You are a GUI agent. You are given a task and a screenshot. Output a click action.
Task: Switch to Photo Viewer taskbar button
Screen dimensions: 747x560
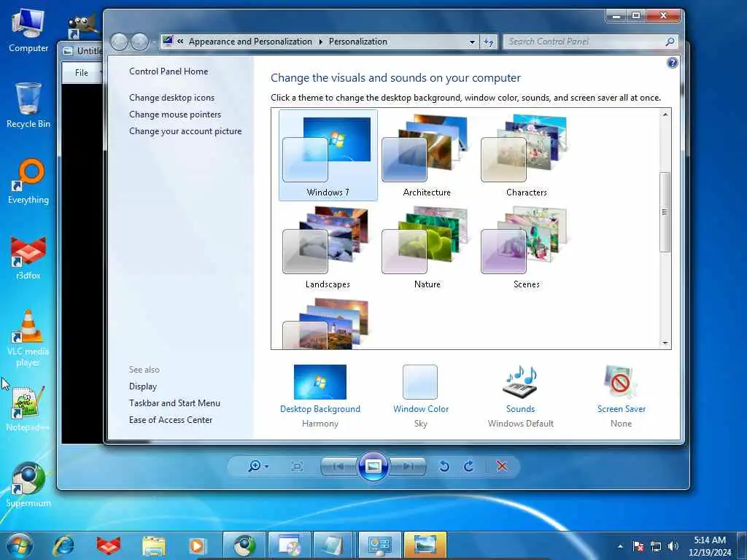click(425, 545)
